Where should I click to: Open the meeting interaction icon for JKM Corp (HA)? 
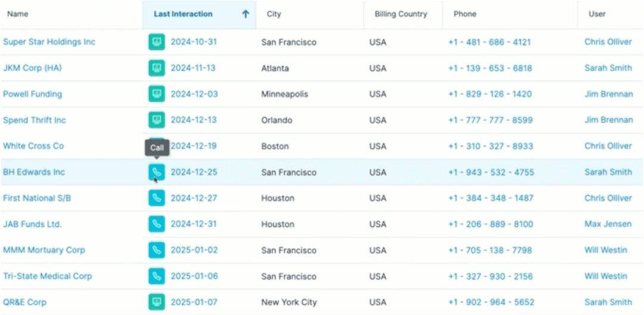[x=156, y=68]
